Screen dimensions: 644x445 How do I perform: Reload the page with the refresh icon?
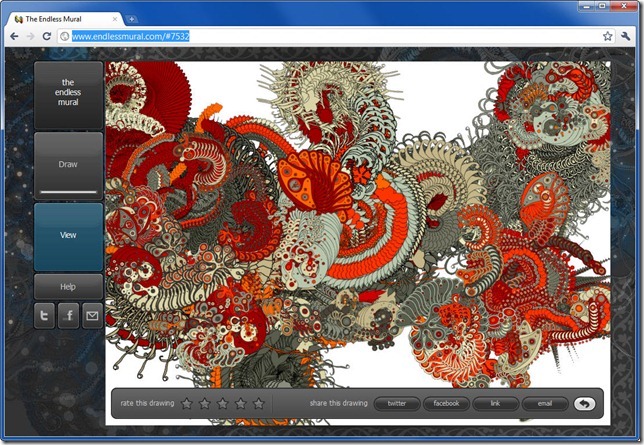pyautogui.click(x=47, y=36)
